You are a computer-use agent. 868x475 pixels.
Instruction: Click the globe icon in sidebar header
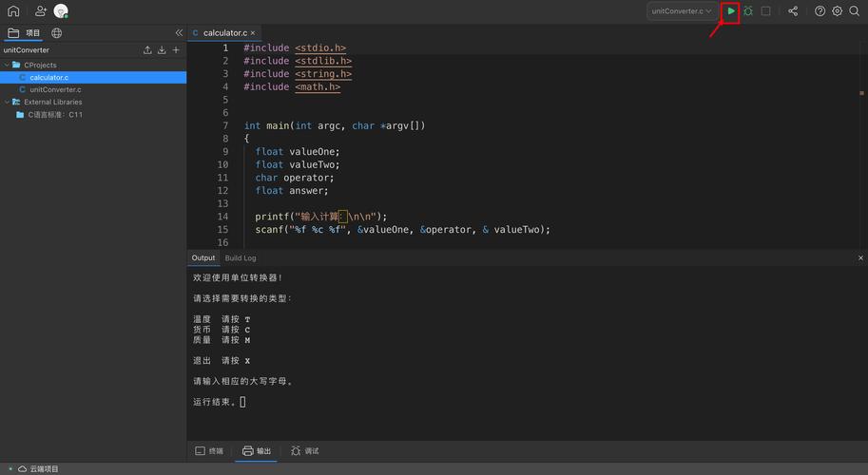tap(57, 33)
